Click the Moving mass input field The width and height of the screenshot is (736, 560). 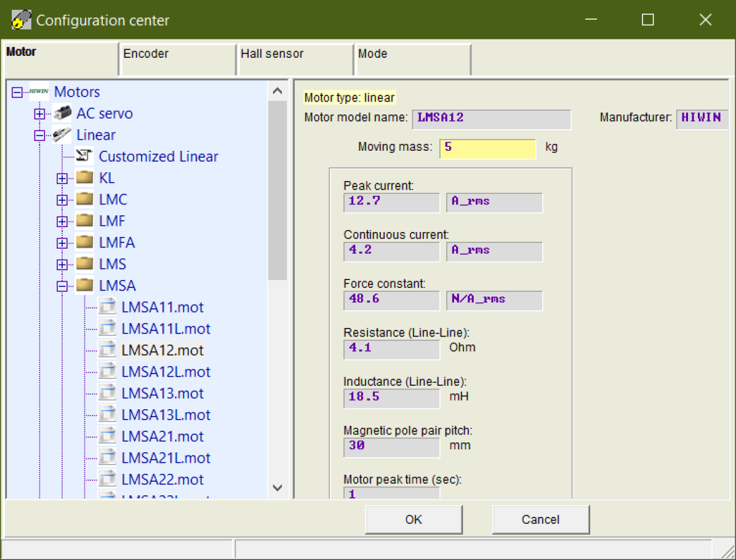[x=487, y=148]
